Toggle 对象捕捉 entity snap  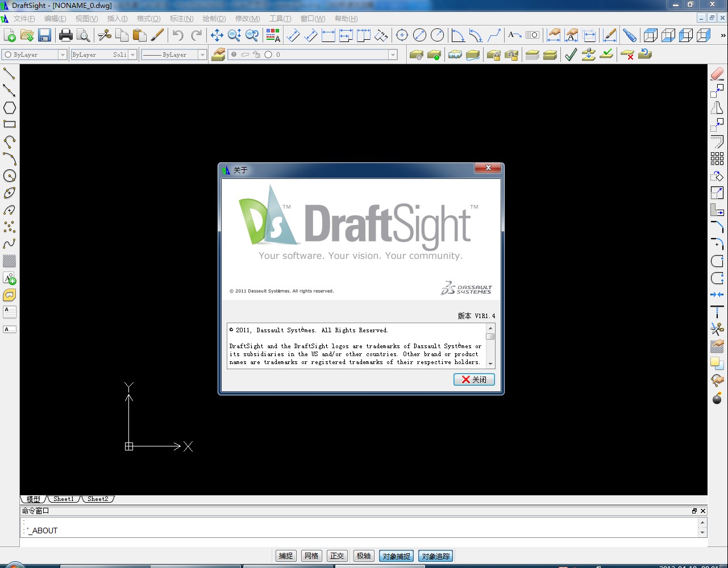(396, 556)
